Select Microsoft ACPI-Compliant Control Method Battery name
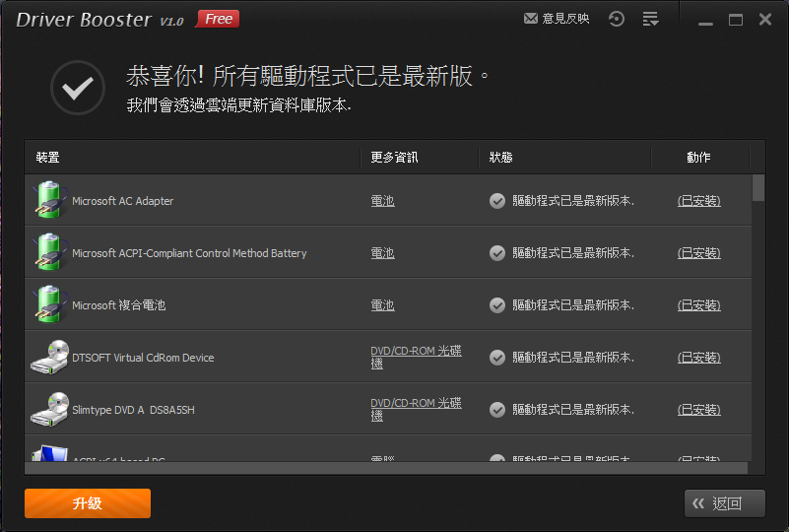The image size is (789, 532). [189, 253]
